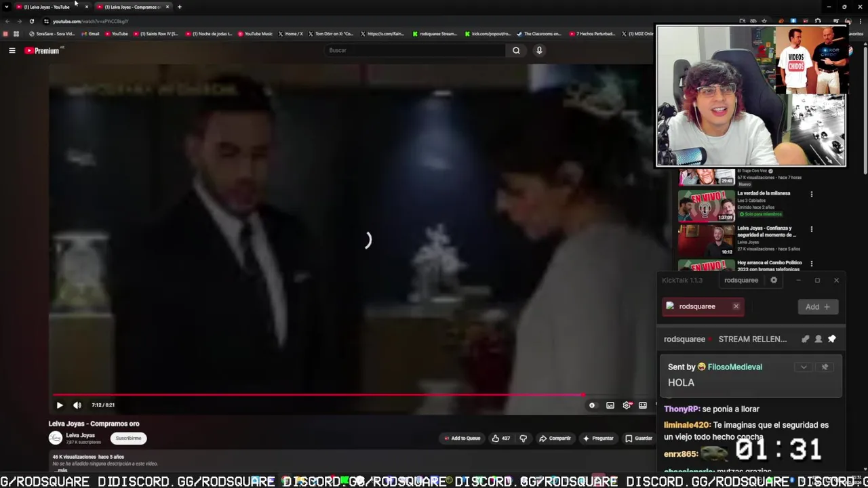The width and height of the screenshot is (868, 488).
Task: Remove the rodsquaree chatroom tab
Action: (736, 306)
